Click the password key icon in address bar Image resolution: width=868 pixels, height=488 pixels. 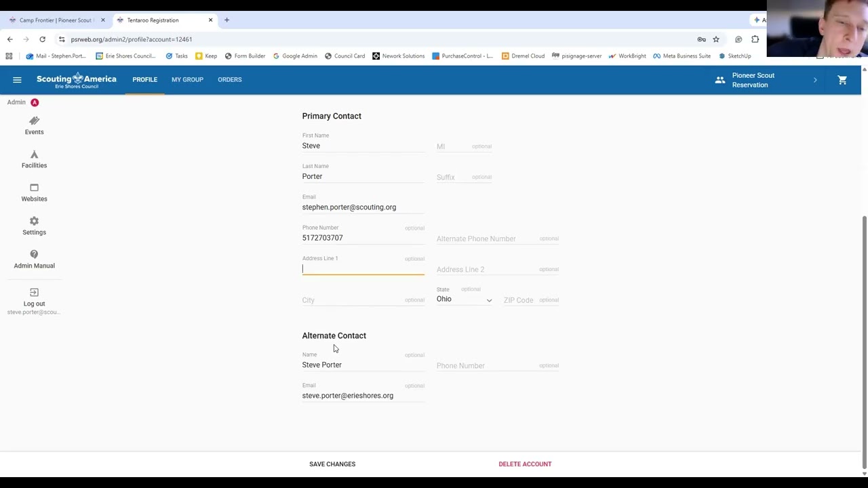pyautogui.click(x=701, y=39)
